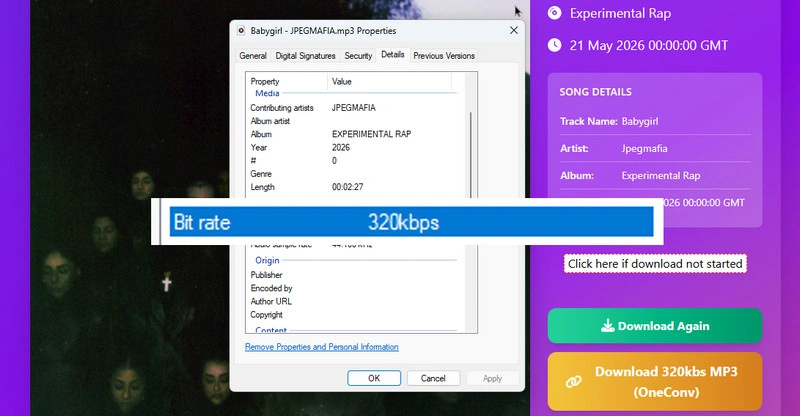This screenshot has width=800, height=416.
Task: Click the Track Name value Babygirl
Action: tap(640, 121)
